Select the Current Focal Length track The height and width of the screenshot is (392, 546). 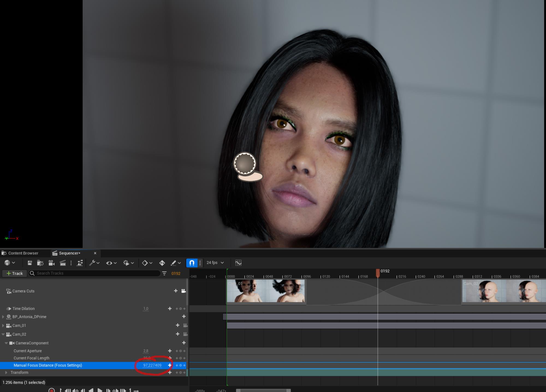pos(31,358)
